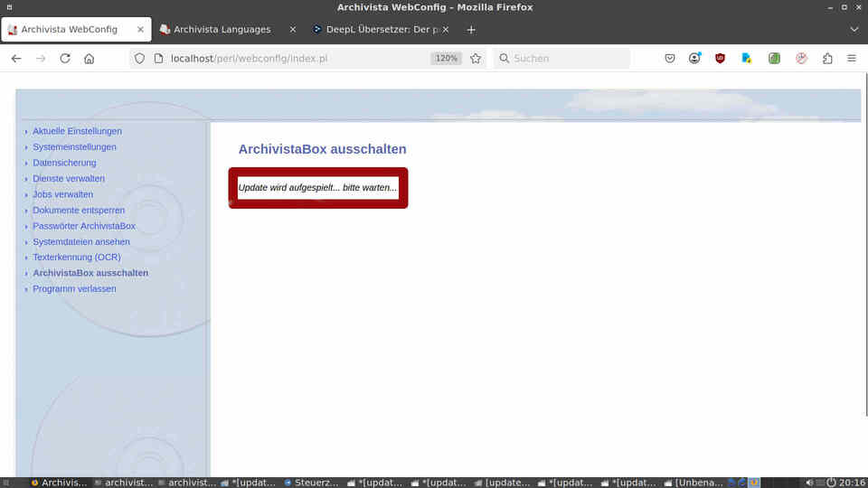
Task: Open the tracking protection shield
Action: [x=139, y=58]
